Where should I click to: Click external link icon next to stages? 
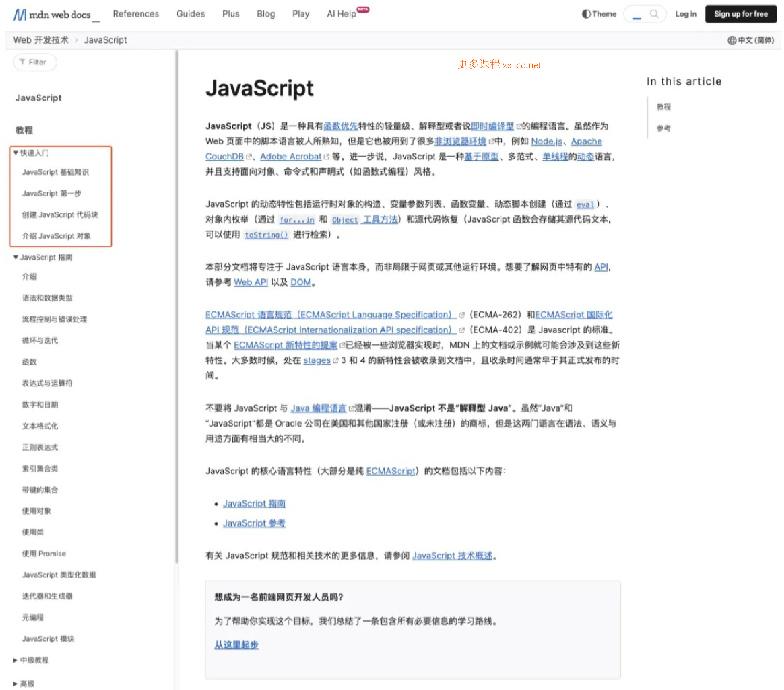[336, 361]
